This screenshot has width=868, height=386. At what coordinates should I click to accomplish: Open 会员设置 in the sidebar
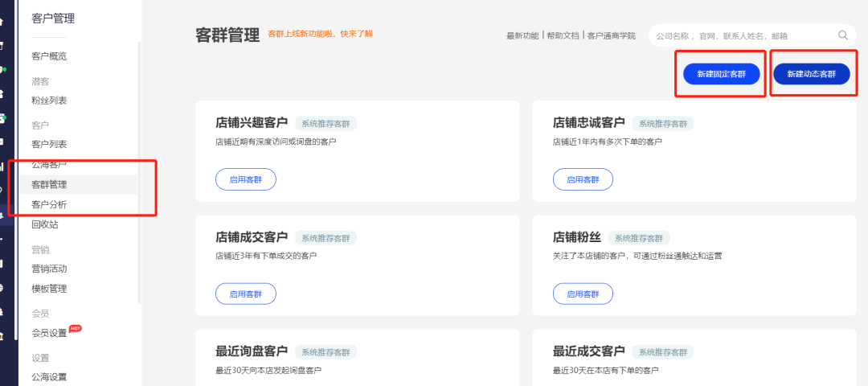[x=49, y=334]
